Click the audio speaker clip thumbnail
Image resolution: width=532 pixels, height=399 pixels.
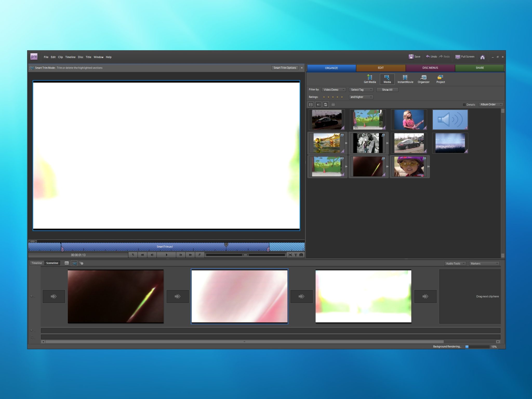450,119
